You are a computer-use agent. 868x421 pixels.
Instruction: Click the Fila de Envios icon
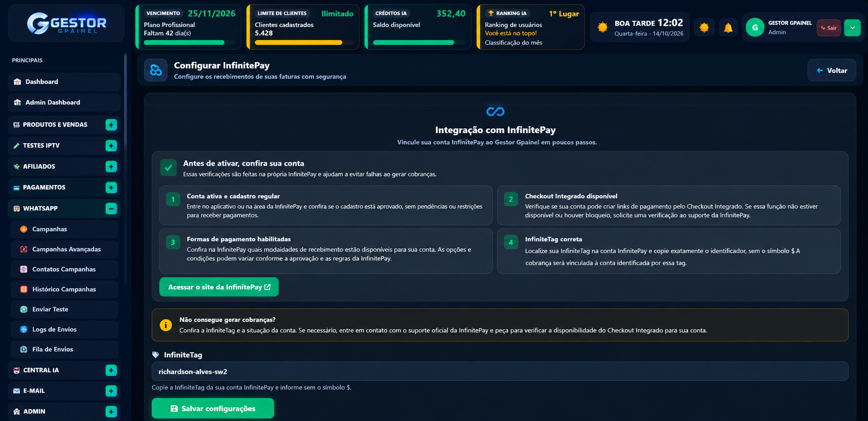point(24,349)
